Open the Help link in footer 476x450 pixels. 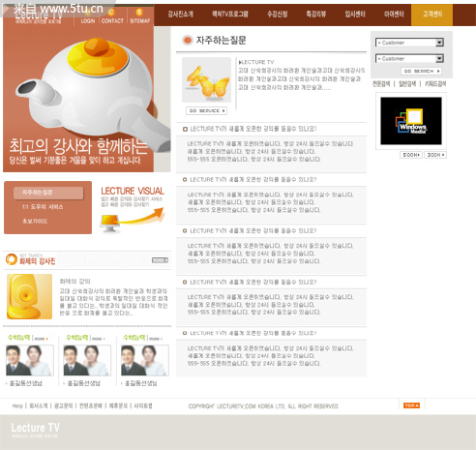tap(17, 405)
